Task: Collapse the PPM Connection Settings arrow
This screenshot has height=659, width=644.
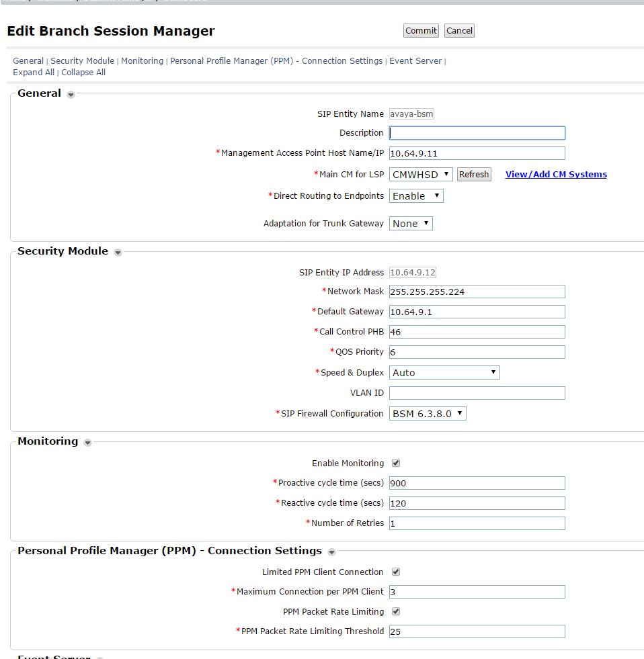Action: coord(331,552)
